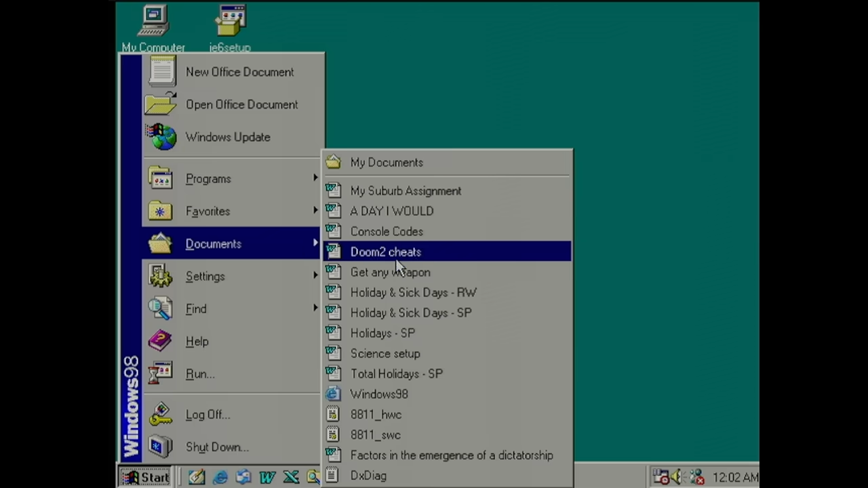Screen dimensions: 868x488
Task: Click the first system tray icon left of the speaker
Action: pyautogui.click(x=660, y=477)
